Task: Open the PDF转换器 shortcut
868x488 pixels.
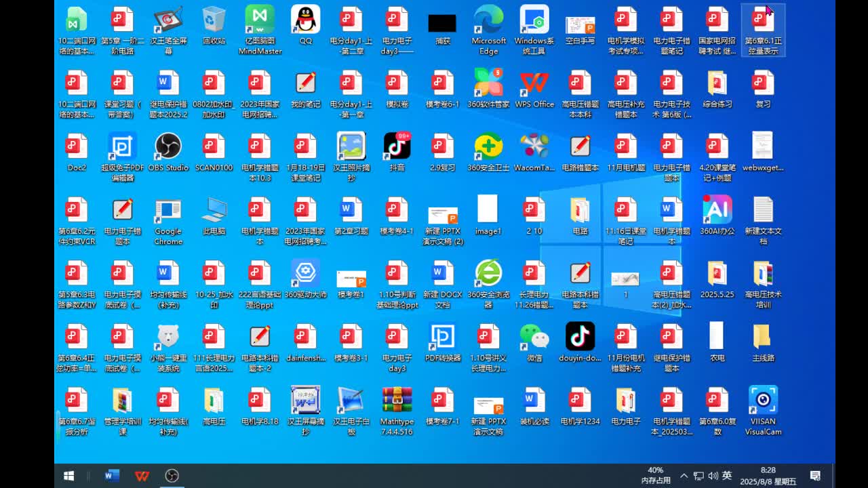Action: coord(443,343)
